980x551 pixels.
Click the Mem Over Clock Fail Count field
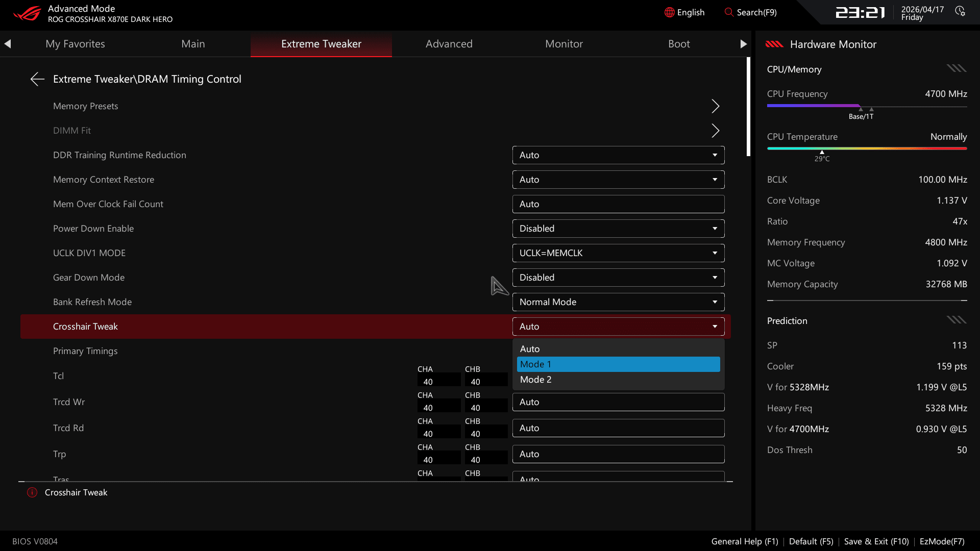[x=618, y=204]
